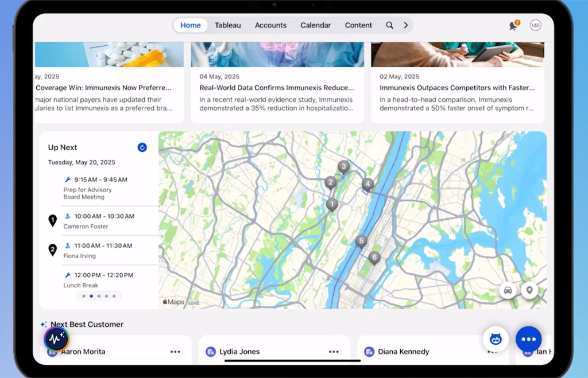Go to fifth Up Next page dot
The height and width of the screenshot is (378, 588).
point(114,296)
